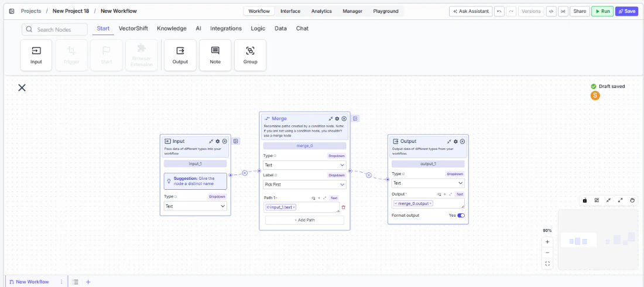Image resolution: width=644 pixels, height=287 pixels.
Task: Click the orange S user avatar
Action: (x=595, y=96)
